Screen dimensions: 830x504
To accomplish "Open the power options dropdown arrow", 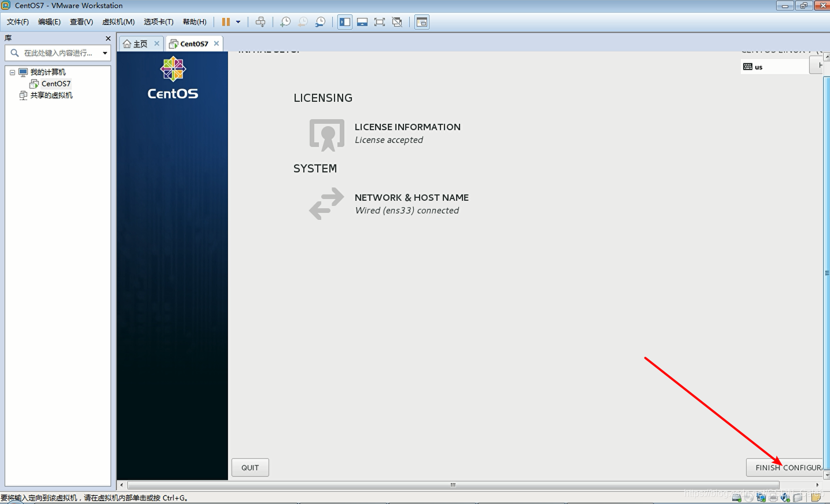I will point(238,22).
